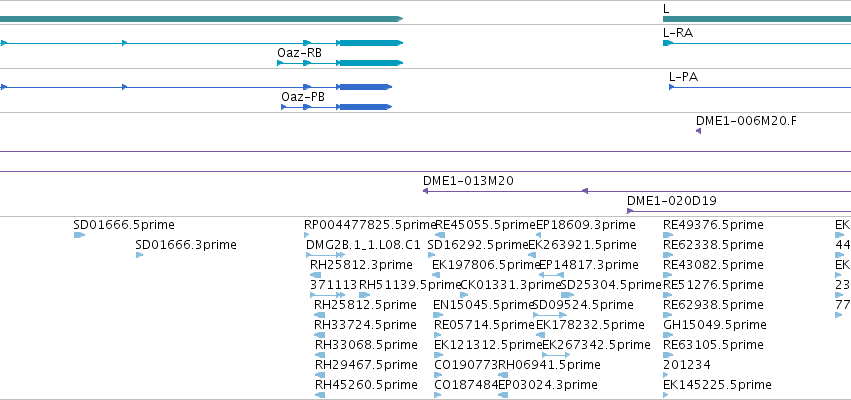Screen dimensions: 851x400
Task: Click the Oaz-RB transcript label
Action: (x=299, y=53)
